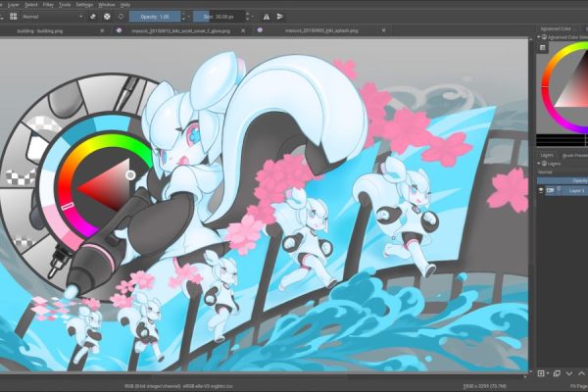This screenshot has height=392, width=588.
Task: Click the preserve alpha icon
Action: tap(106, 17)
